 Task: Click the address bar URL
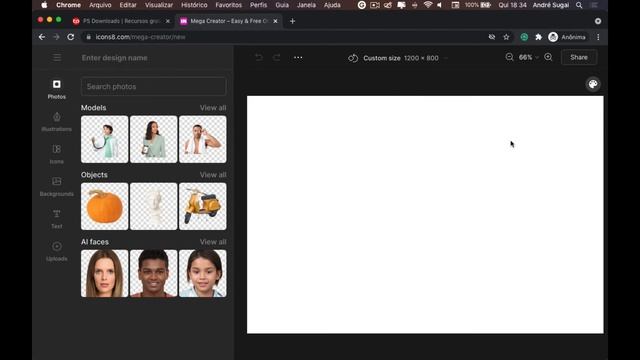[140, 37]
